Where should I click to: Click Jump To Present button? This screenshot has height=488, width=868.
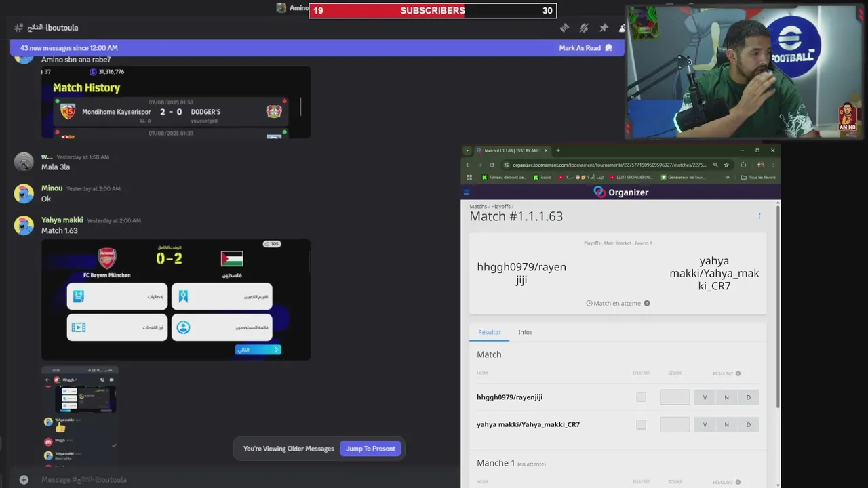point(370,449)
